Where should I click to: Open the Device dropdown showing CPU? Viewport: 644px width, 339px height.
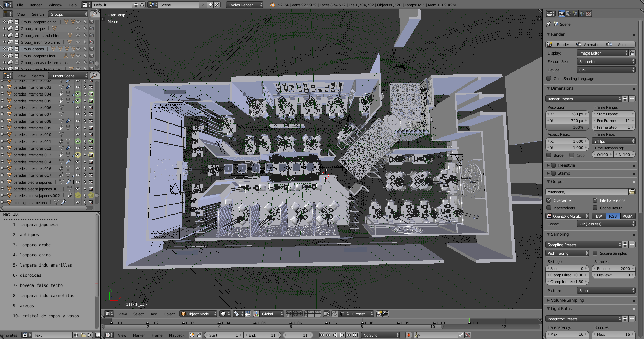[605, 70]
